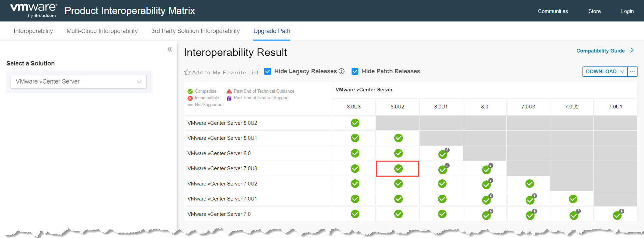Click the 8.0U3 column header
The width and height of the screenshot is (644, 238).
tap(354, 107)
